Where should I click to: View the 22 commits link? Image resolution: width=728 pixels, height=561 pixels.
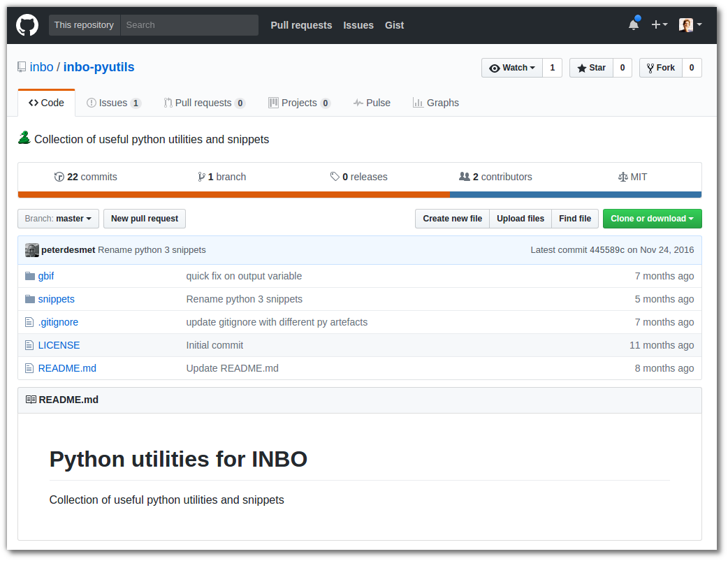pyautogui.click(x=86, y=177)
